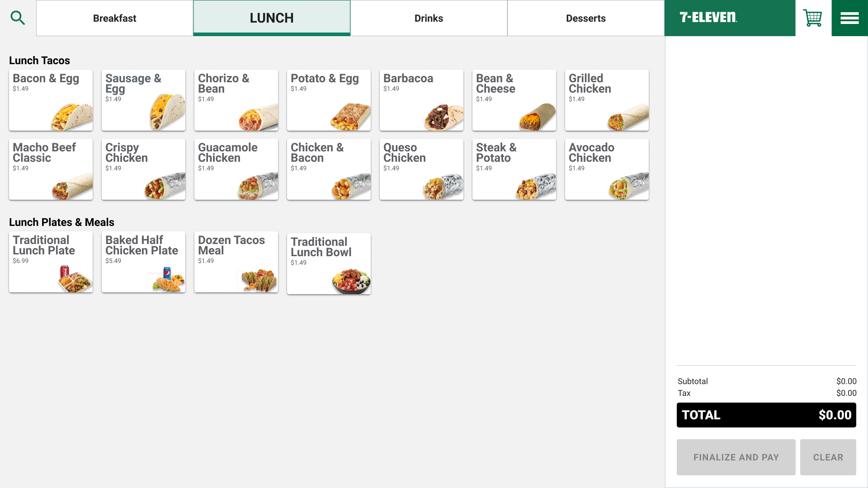Viewport: 868px width, 488px height.
Task: Select the Grilled Chicken taco
Action: tap(607, 100)
